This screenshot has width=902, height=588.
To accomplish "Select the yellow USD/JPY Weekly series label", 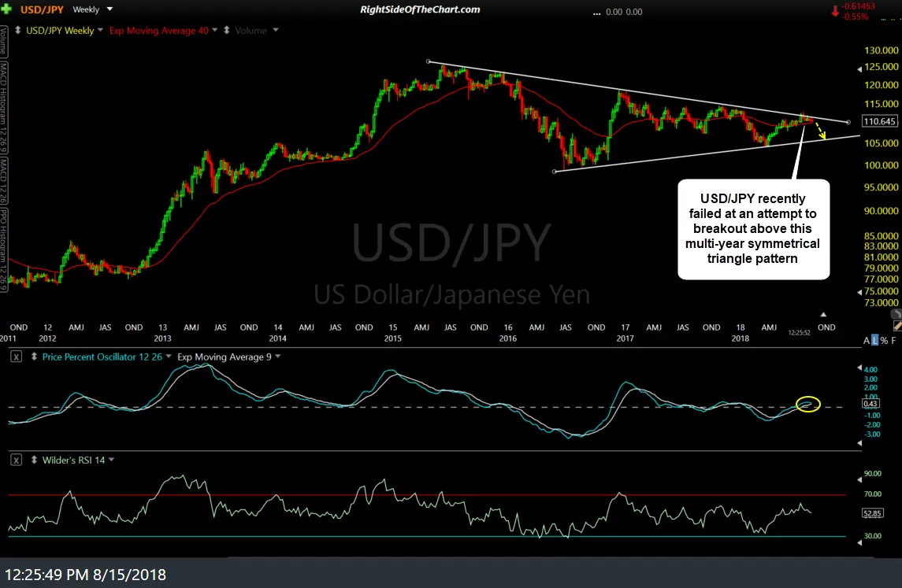I will [x=60, y=31].
